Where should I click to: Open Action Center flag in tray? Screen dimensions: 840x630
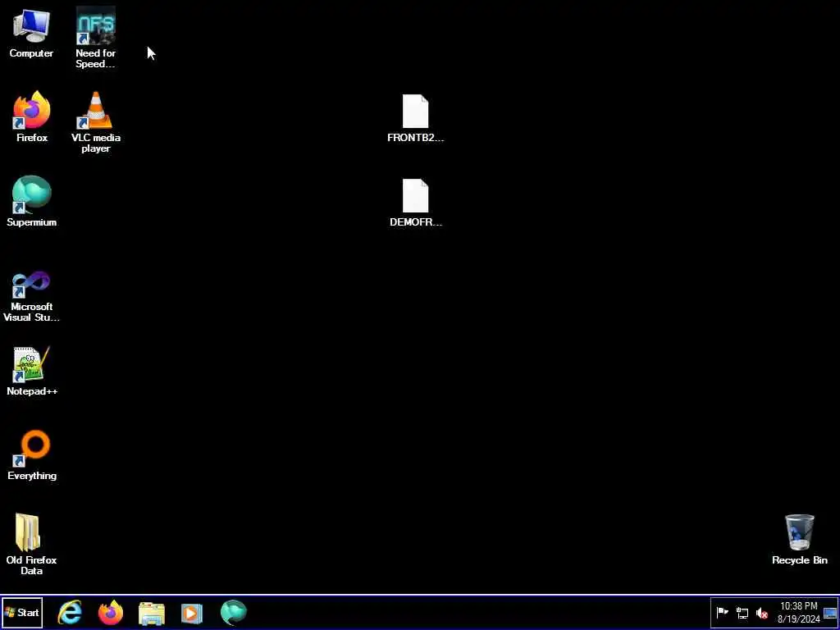pyautogui.click(x=722, y=612)
